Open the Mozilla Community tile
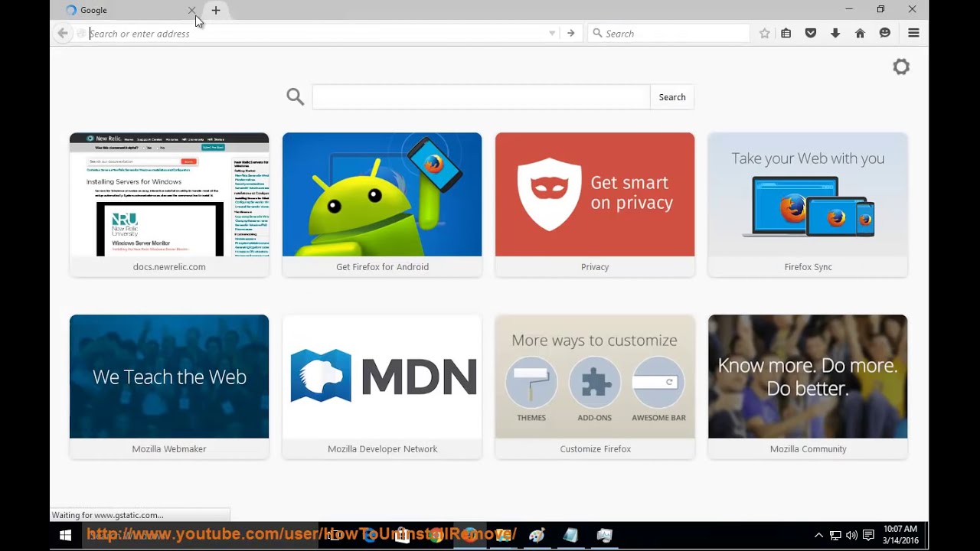The width and height of the screenshot is (980, 551). (x=808, y=386)
